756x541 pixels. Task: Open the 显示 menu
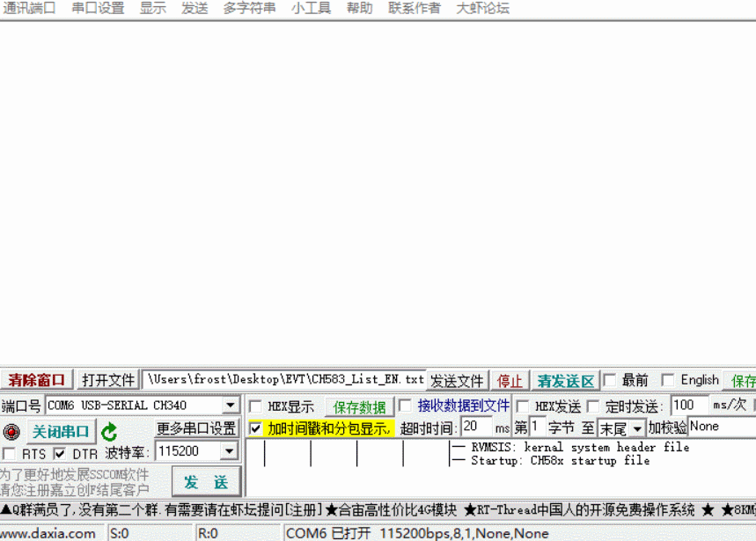[153, 8]
